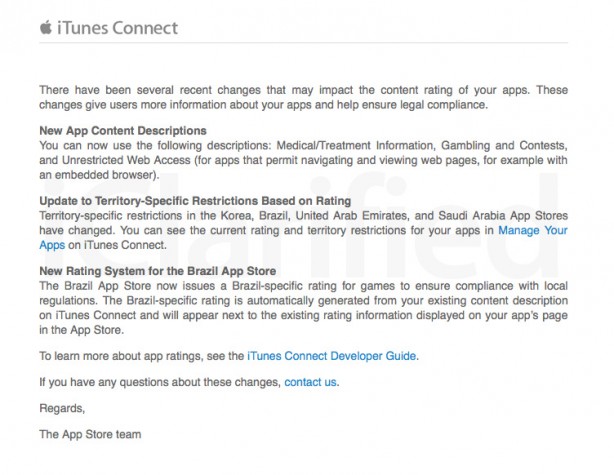Open the 'Manage Your' link text
This screenshot has width=614, height=475.
tap(533, 230)
